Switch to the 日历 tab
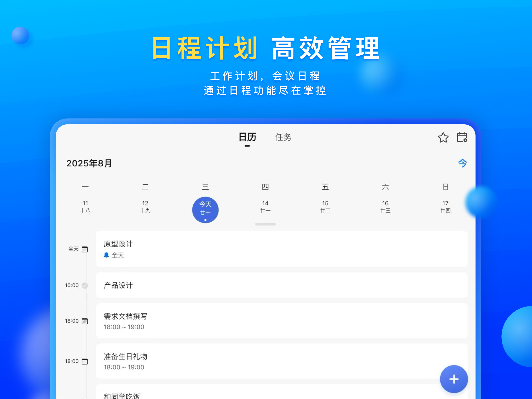 (x=247, y=137)
